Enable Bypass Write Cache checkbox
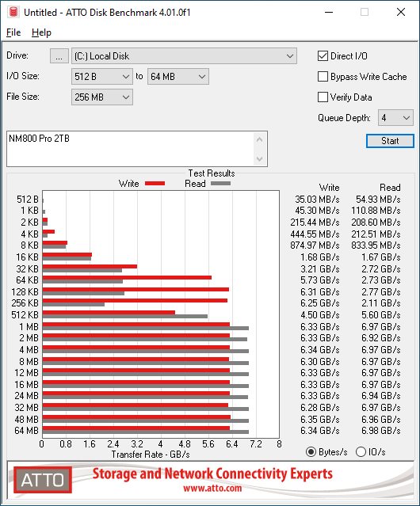Image resolution: width=420 pixels, height=506 pixels. coord(323,77)
